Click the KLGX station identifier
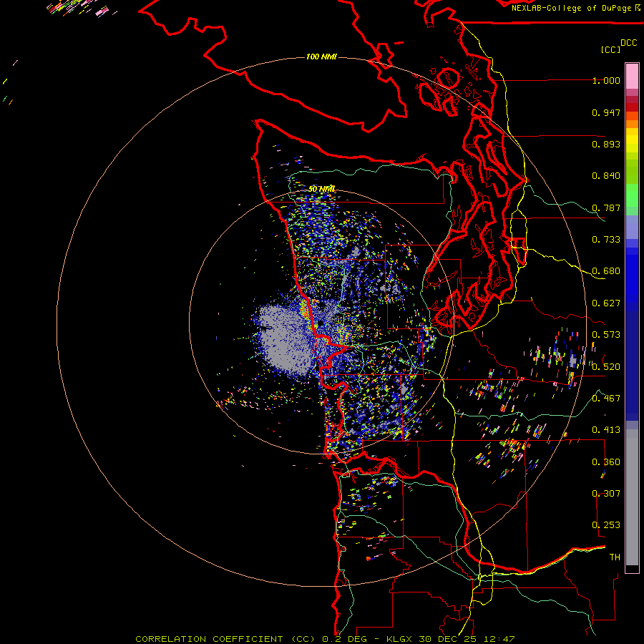Image resolution: width=644 pixels, height=644 pixels. click(x=399, y=639)
